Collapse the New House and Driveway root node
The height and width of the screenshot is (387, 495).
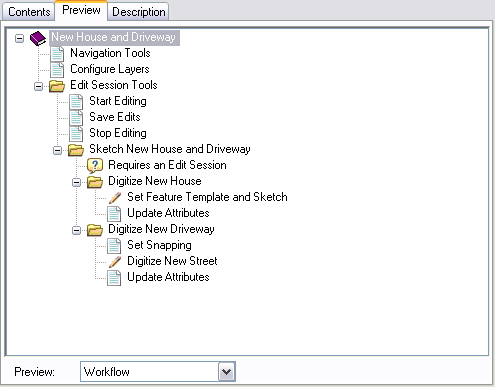coord(19,38)
